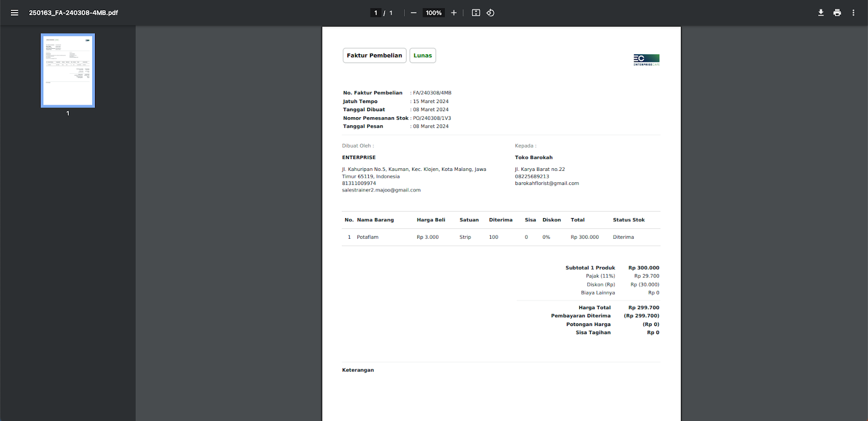Click the ENTERPRISE sender name

[x=359, y=157]
